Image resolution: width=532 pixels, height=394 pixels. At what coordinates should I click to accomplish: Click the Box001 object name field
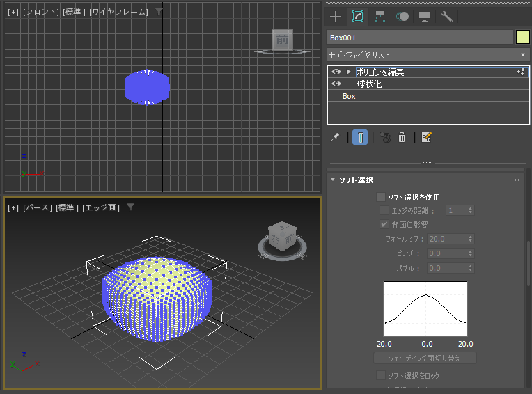pos(419,38)
